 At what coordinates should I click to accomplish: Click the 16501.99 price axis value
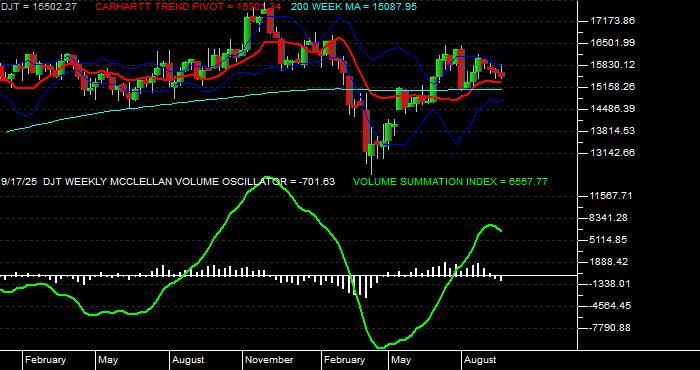pos(612,43)
